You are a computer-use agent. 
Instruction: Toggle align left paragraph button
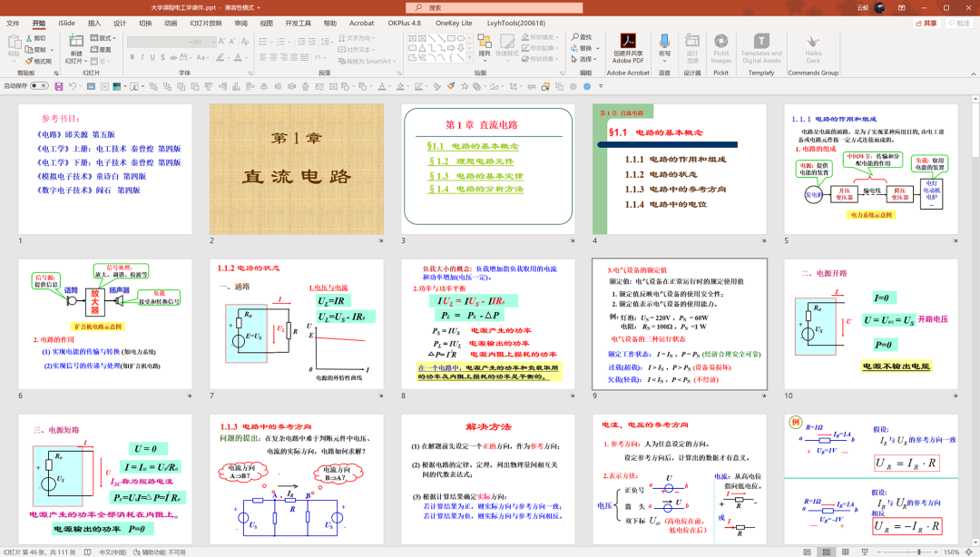pos(263,57)
